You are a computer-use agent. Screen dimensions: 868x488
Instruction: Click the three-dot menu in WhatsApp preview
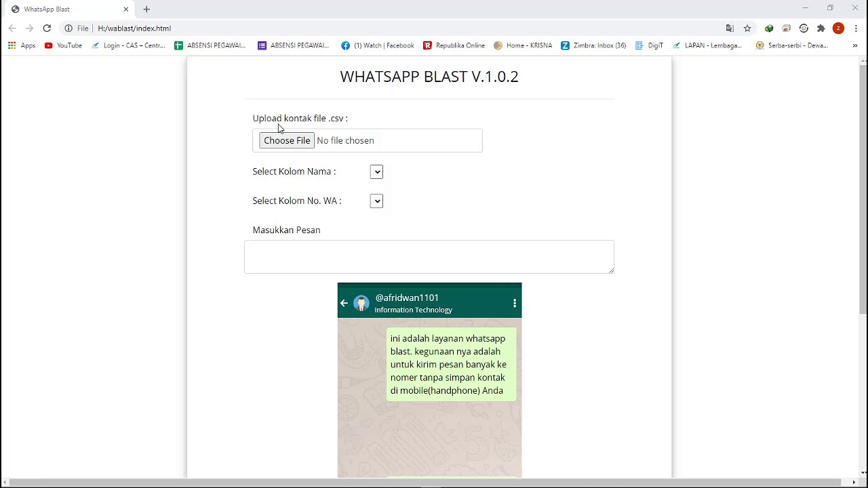coord(515,303)
